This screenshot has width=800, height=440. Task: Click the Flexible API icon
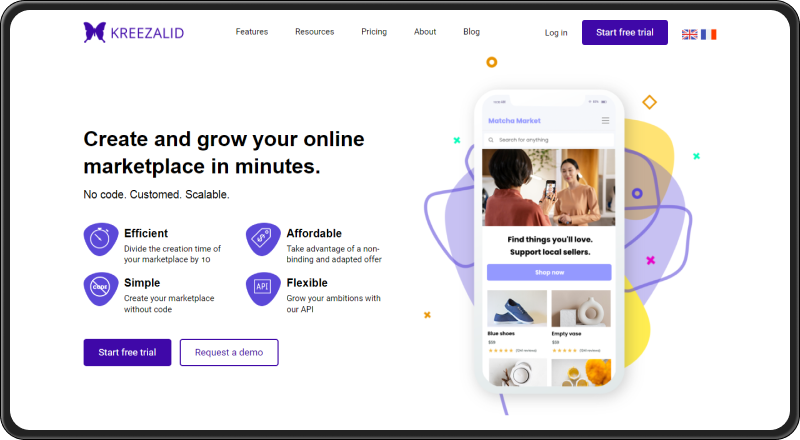[x=263, y=288]
